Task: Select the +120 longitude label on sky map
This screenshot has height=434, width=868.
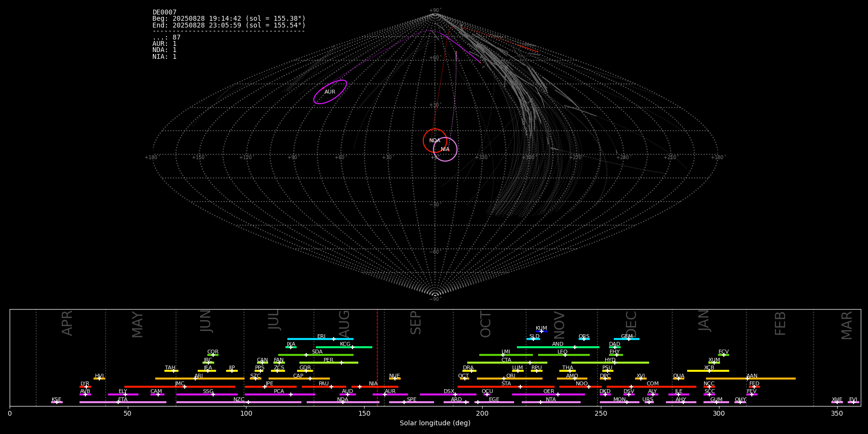Action: [245, 157]
